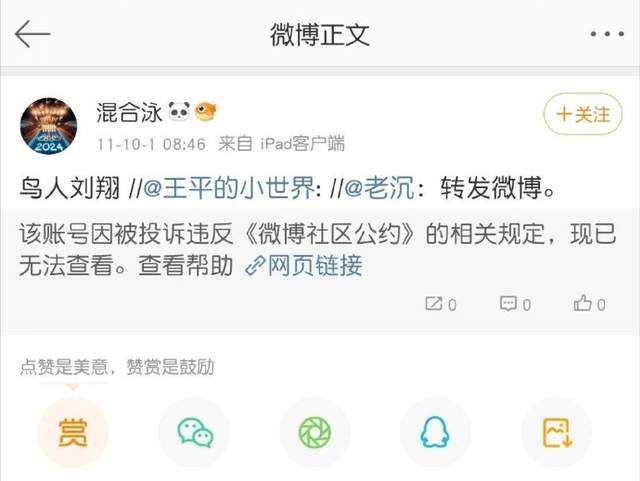Tap the 赏 reward icon
The image size is (640, 481).
click(x=73, y=433)
